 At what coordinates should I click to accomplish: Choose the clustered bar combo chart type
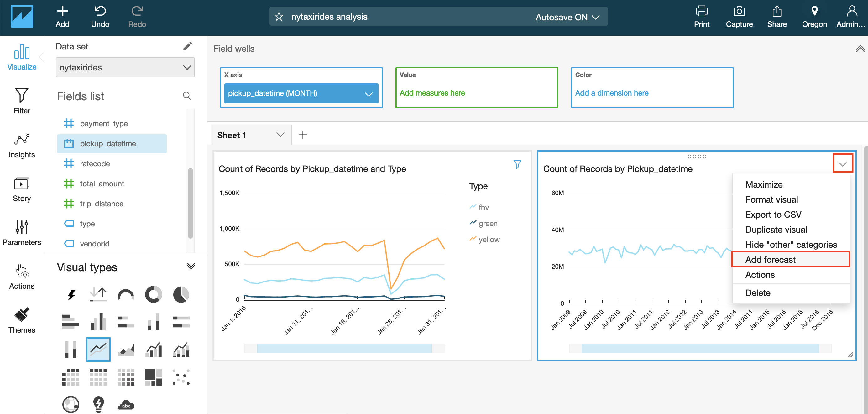point(153,349)
